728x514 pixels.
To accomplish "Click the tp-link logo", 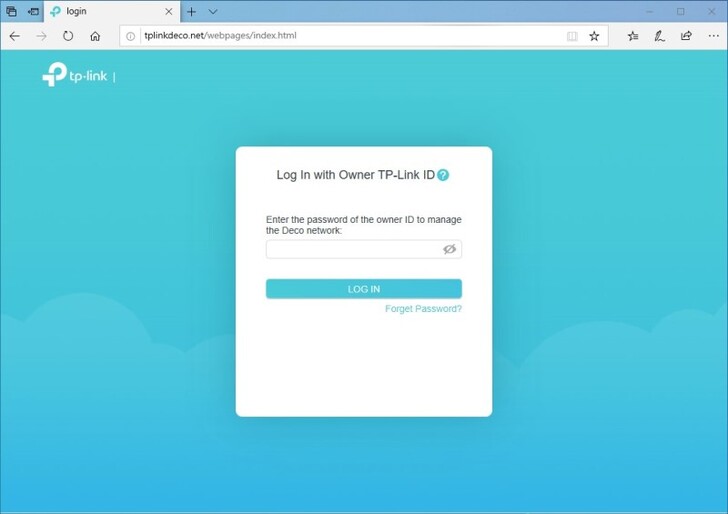I will [x=75, y=74].
